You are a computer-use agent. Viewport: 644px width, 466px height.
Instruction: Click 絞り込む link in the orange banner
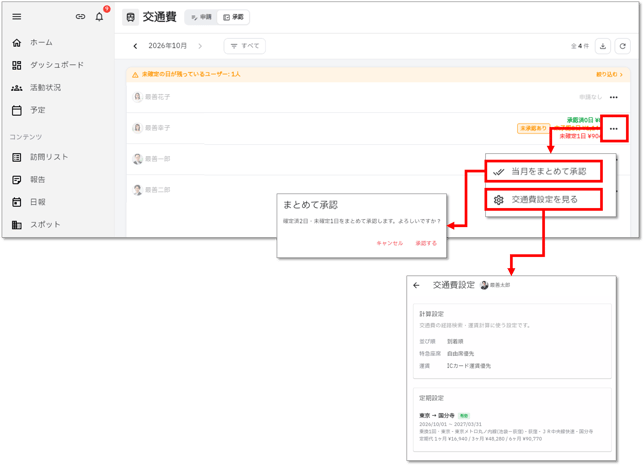(x=610, y=75)
